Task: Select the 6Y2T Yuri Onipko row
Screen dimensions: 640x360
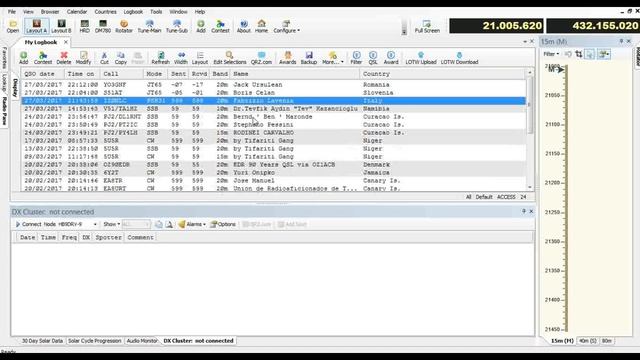Action: [273, 173]
